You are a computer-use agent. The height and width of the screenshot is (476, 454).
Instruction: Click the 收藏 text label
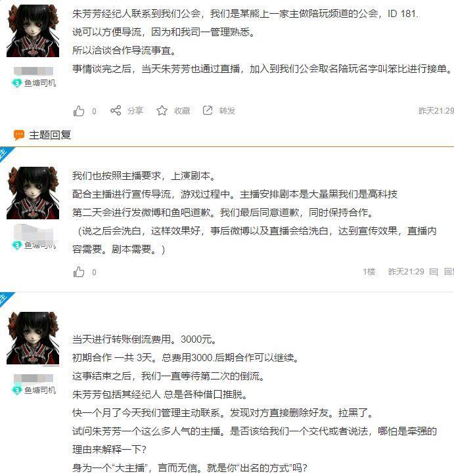click(182, 111)
